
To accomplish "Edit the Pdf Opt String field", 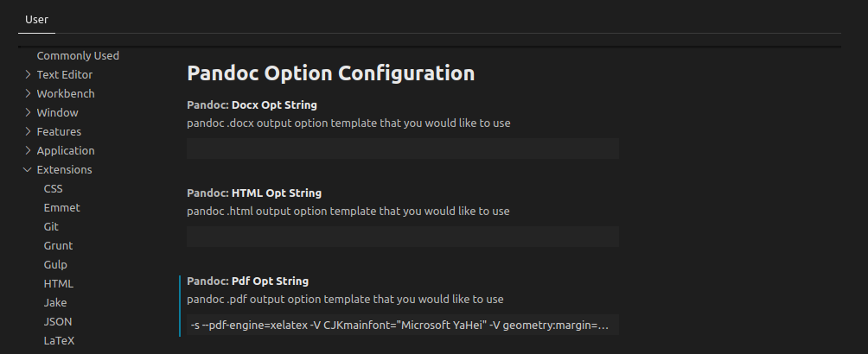I will click(x=403, y=325).
